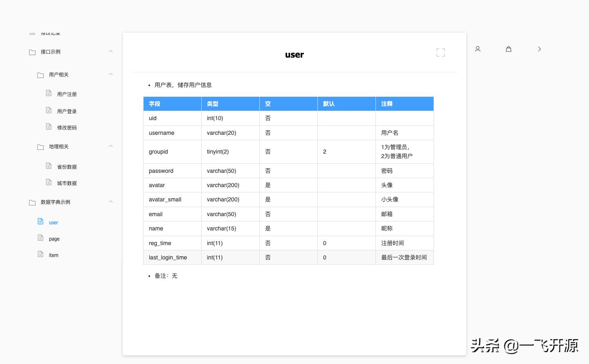Open the page data dictionary entry
This screenshot has width=589, height=364.
(54, 239)
